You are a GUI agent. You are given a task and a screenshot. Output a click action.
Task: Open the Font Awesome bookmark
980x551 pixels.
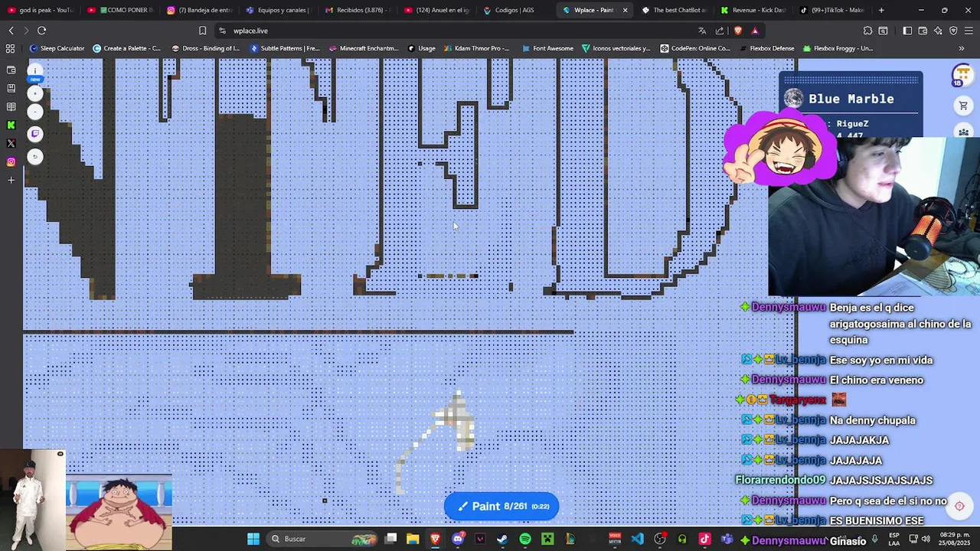pos(547,48)
